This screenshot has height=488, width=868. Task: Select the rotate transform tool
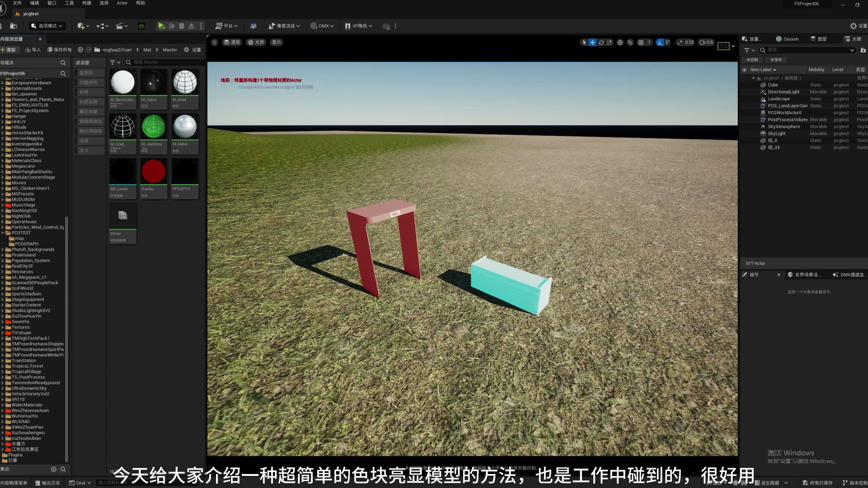pos(601,42)
